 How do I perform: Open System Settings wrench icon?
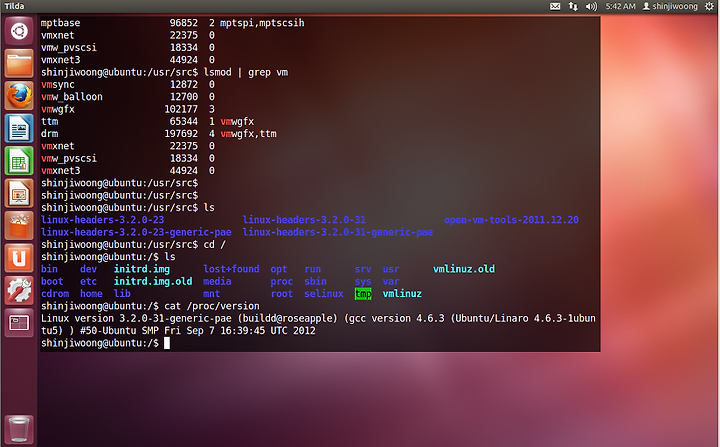tap(19, 290)
